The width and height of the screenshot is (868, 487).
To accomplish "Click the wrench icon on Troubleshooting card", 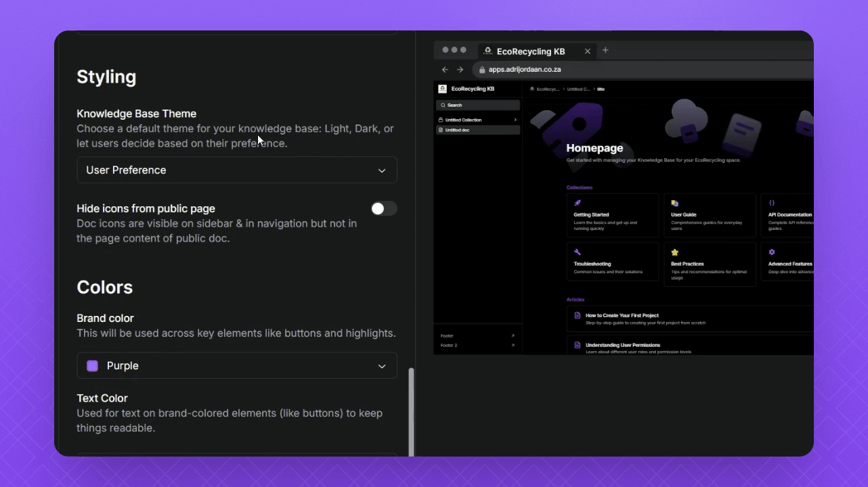I will point(578,252).
